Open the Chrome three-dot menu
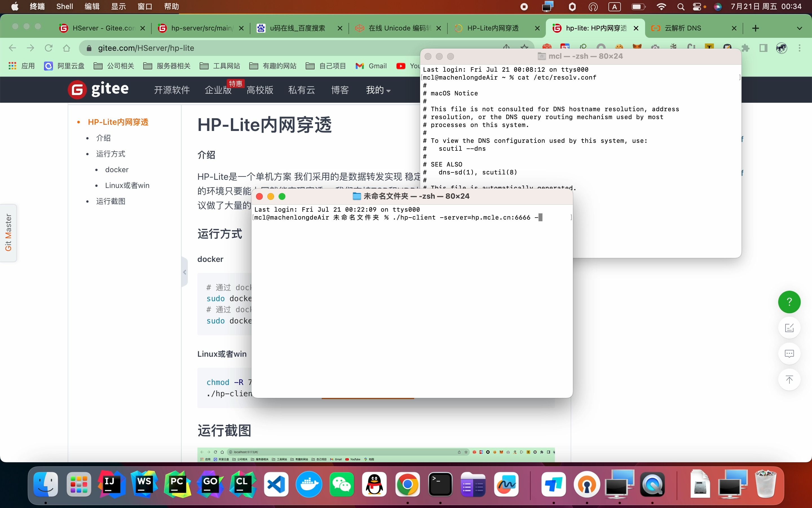The width and height of the screenshot is (812, 508). point(800,48)
